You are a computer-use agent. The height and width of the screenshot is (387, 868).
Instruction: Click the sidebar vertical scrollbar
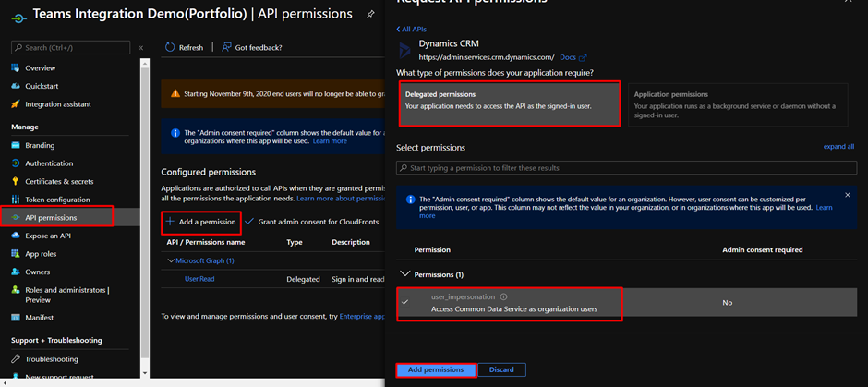[144, 211]
